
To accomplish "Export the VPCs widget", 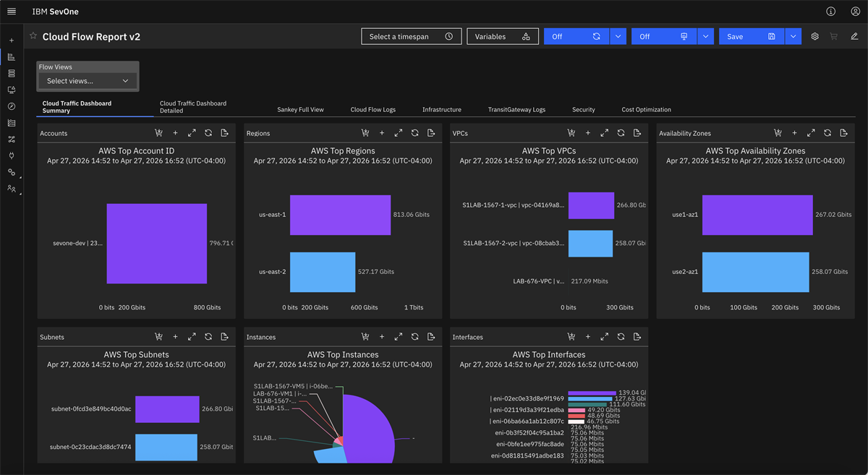I will [x=637, y=133].
